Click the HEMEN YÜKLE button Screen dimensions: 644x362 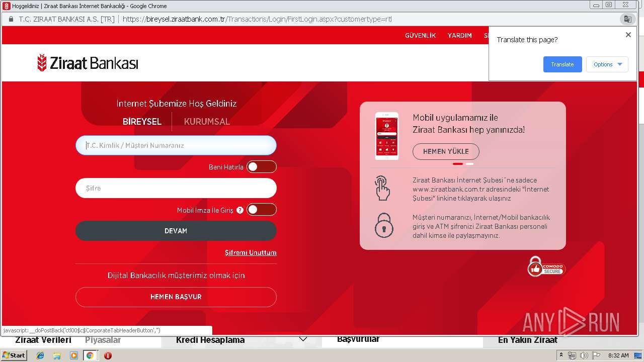tap(446, 151)
